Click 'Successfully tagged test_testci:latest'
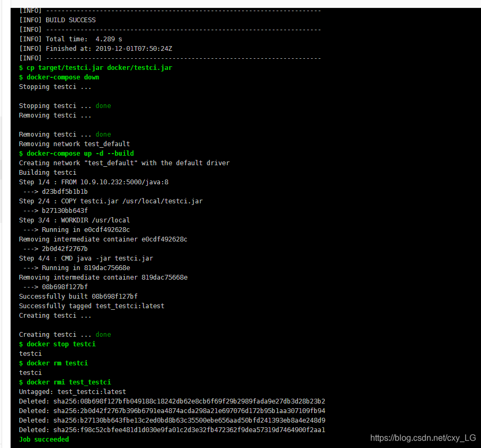The width and height of the screenshot is (481, 448). click(x=92, y=306)
